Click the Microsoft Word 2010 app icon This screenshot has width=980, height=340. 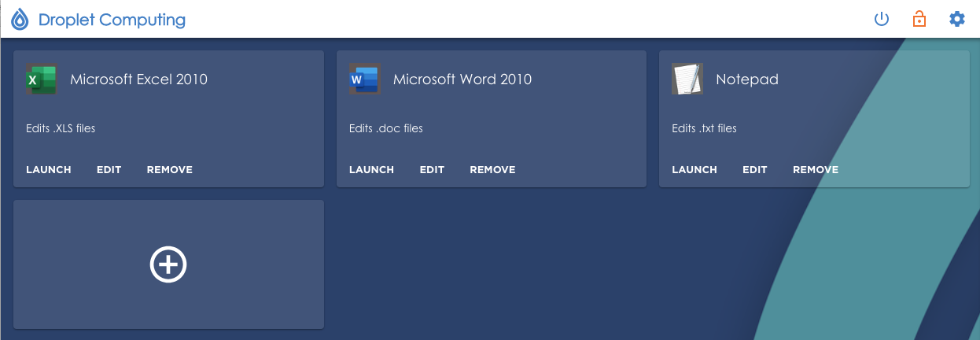coord(364,79)
